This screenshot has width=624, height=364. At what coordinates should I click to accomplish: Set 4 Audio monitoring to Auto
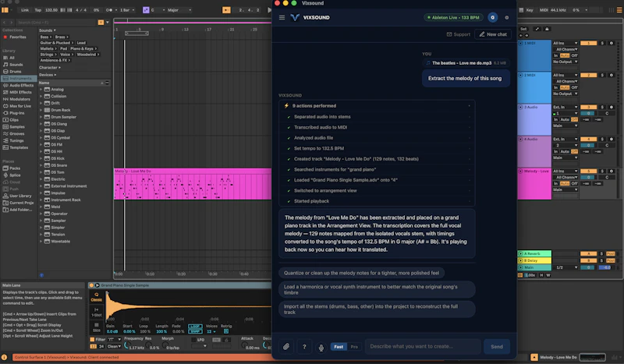pyautogui.click(x=565, y=151)
